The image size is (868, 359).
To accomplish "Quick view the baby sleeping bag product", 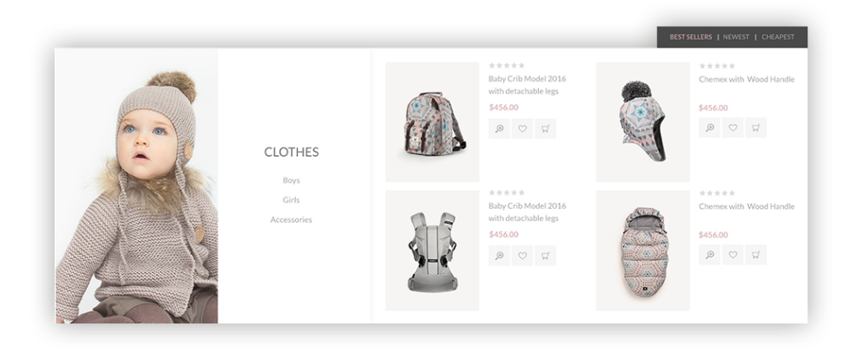I will [x=710, y=254].
